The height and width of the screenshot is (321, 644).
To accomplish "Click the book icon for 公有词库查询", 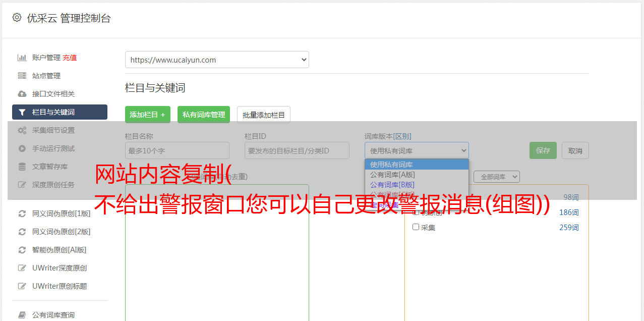I will click(x=22, y=315).
